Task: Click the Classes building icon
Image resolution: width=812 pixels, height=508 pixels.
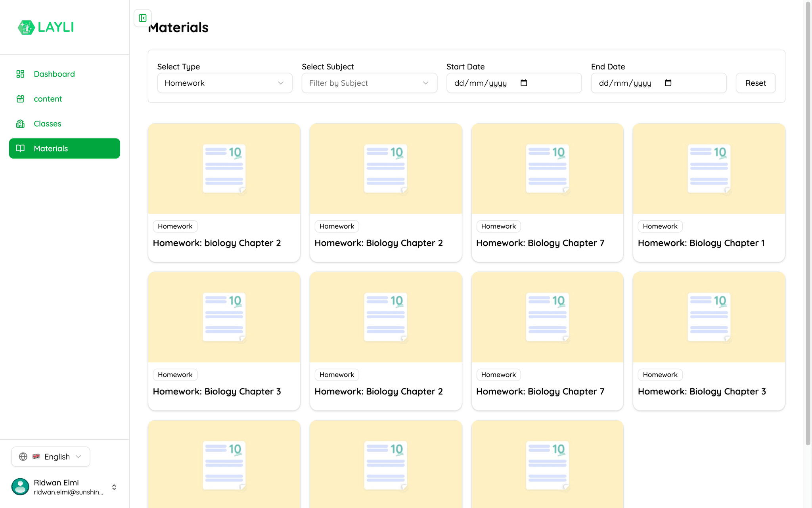Action: [x=20, y=124]
